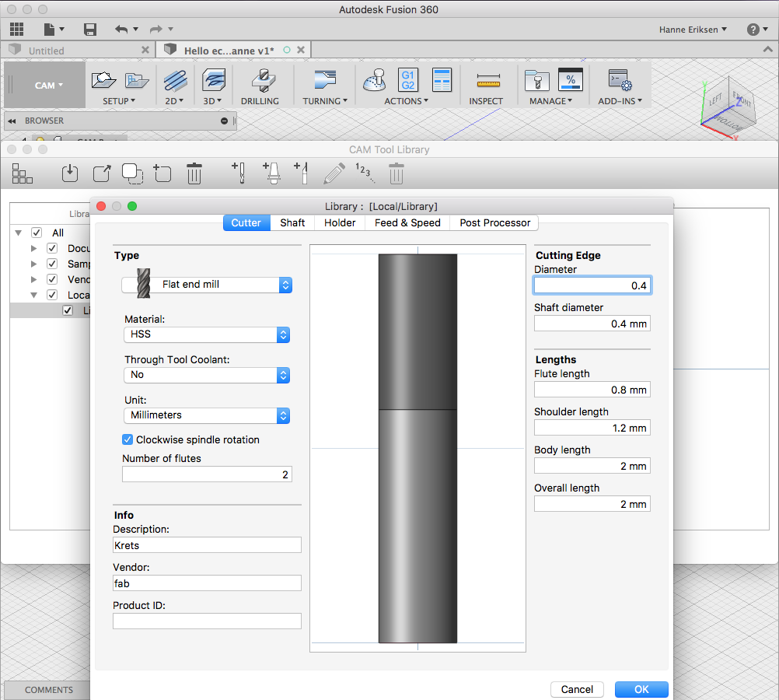This screenshot has width=779, height=700.
Task: Click the New Setup icon
Action: click(103, 80)
